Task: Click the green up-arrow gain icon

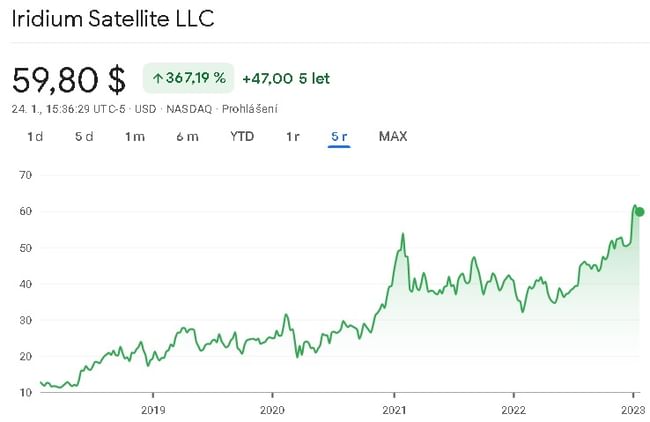Action: pos(157,77)
